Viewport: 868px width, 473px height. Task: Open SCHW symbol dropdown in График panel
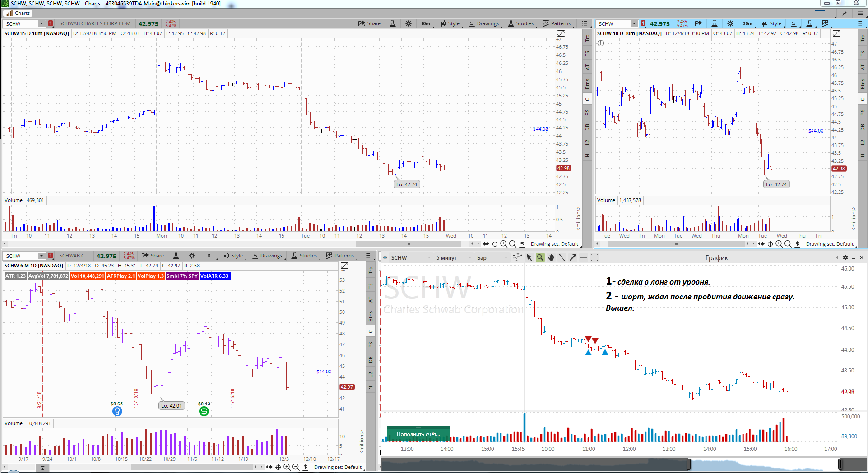[411, 258]
